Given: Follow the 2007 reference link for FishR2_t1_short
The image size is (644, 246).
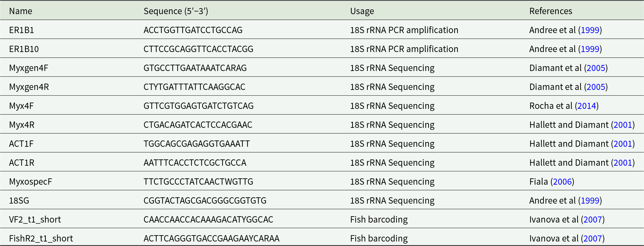Looking at the screenshot, I should point(592,238).
